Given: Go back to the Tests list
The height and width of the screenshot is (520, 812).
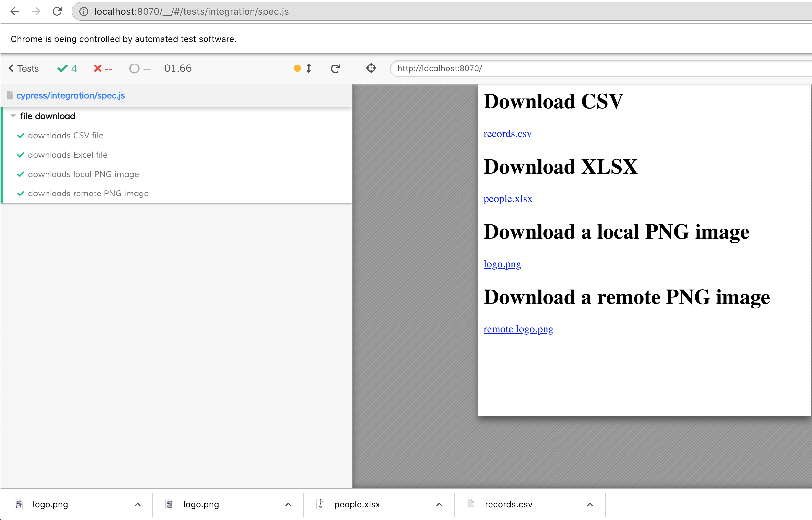Looking at the screenshot, I should tap(24, 68).
